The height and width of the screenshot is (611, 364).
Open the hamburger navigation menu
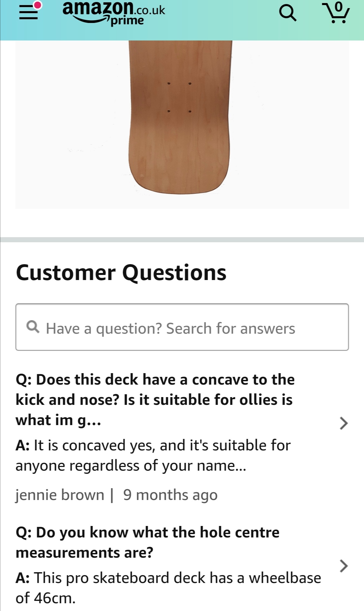(x=28, y=13)
